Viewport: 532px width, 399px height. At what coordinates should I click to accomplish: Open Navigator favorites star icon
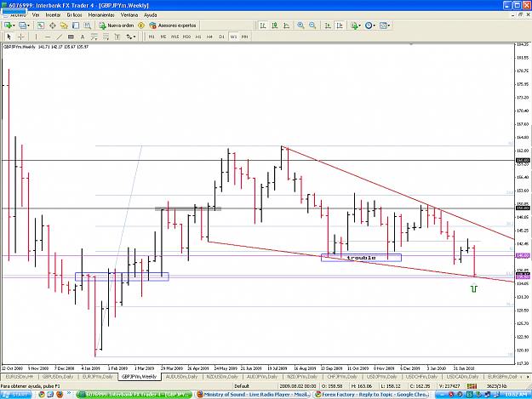click(64, 26)
